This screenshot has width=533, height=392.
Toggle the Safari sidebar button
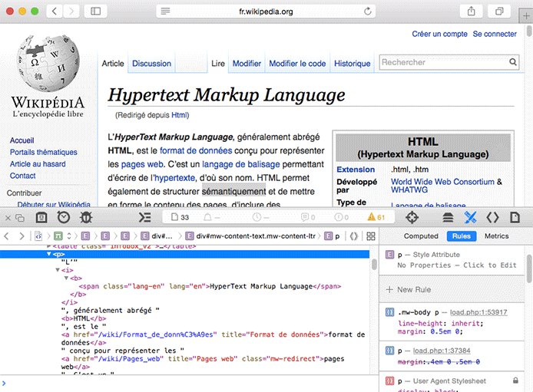(95, 12)
